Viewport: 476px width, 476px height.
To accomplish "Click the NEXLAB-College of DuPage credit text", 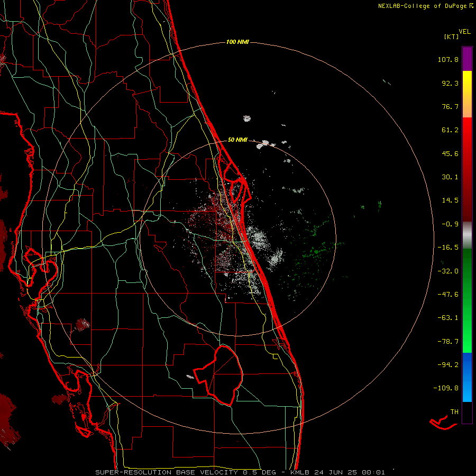I will pyautogui.click(x=425, y=6).
